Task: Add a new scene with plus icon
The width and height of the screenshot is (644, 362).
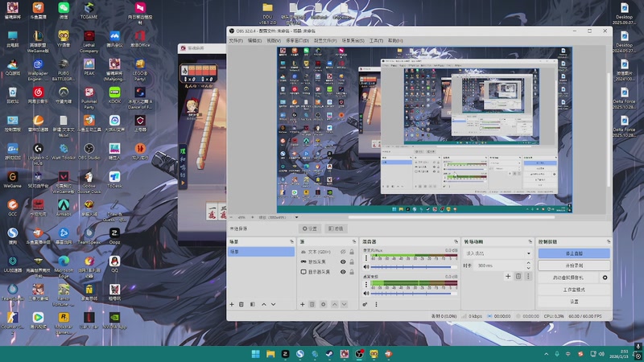Action: click(232, 304)
